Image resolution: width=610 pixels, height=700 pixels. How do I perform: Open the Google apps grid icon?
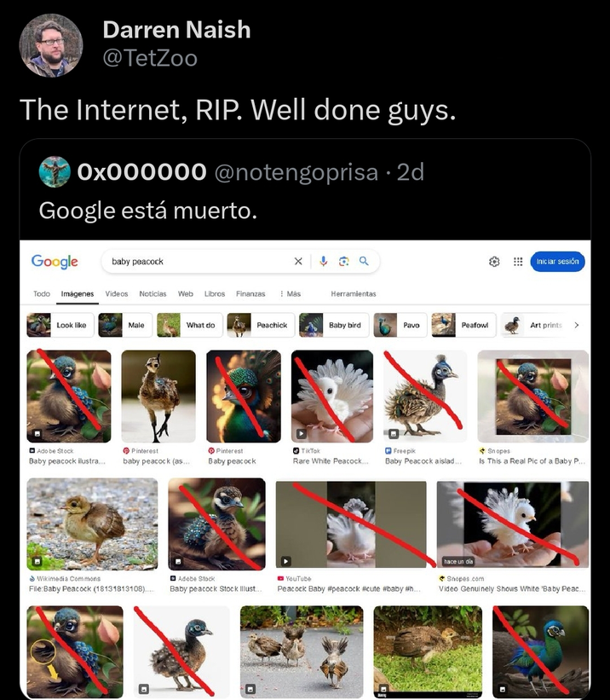518,262
